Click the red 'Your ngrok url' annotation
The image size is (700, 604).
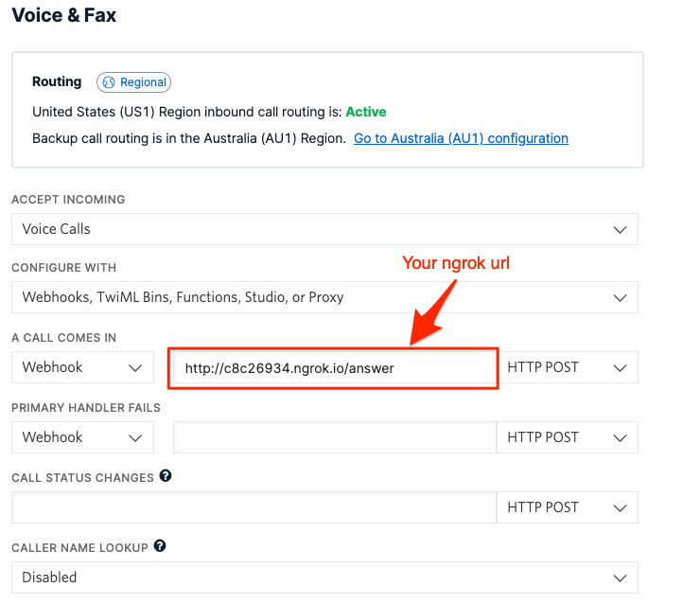(x=456, y=263)
